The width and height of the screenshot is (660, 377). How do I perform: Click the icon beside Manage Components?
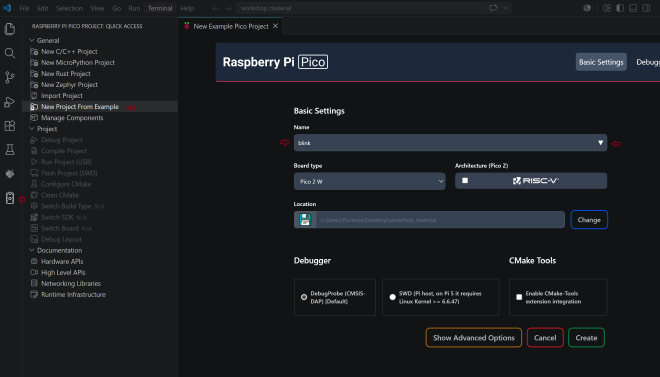pyautogui.click(x=34, y=118)
